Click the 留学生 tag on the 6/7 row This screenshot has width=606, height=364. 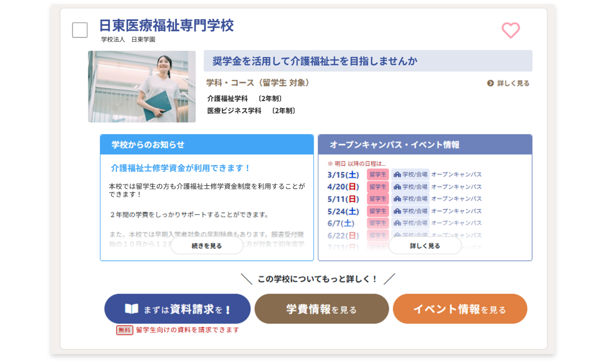click(x=378, y=223)
